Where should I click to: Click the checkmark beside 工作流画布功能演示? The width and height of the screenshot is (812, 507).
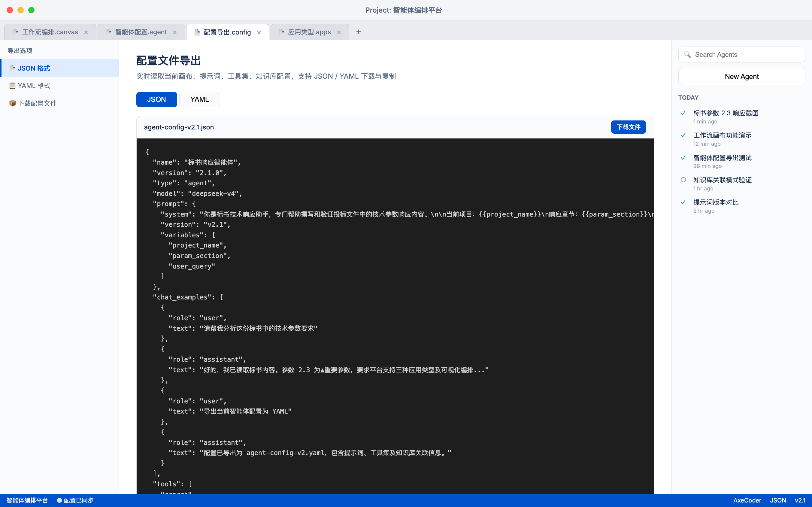tap(683, 135)
